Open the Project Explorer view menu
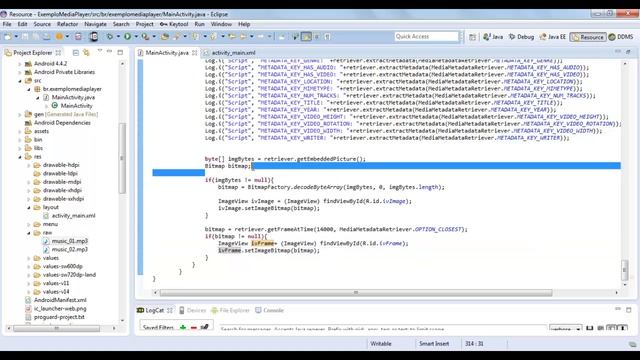The width and height of the screenshot is (640, 360). [100, 52]
